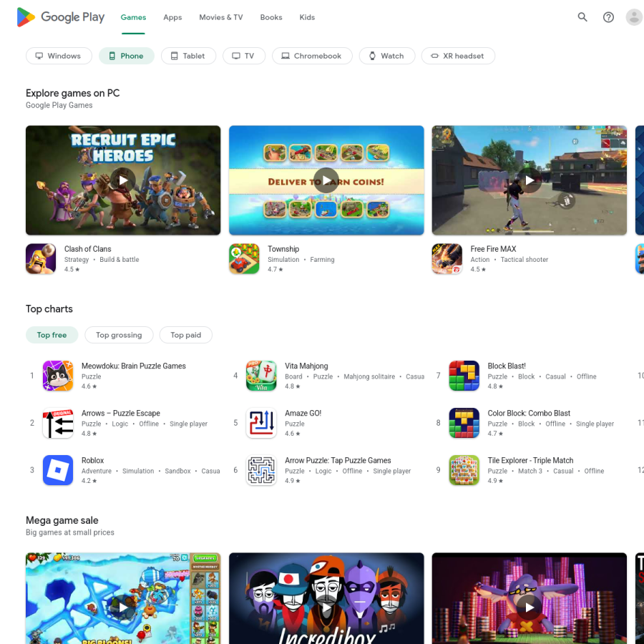Play the Free Fire MAX gameplay video

(x=529, y=180)
